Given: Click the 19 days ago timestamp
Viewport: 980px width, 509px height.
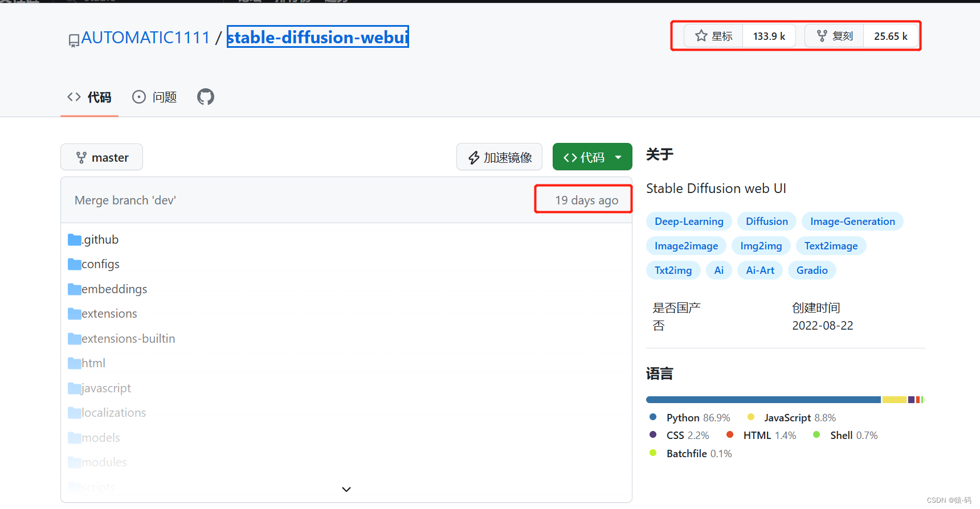Looking at the screenshot, I should pos(586,200).
